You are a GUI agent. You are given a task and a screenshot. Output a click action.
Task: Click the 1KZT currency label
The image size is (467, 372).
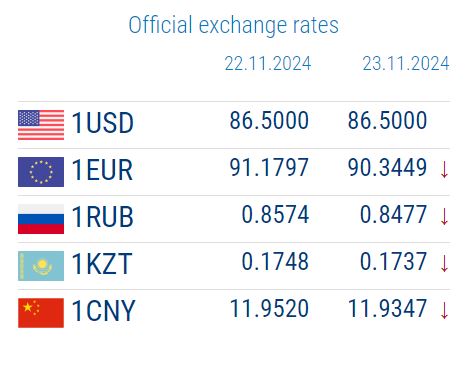(102, 264)
